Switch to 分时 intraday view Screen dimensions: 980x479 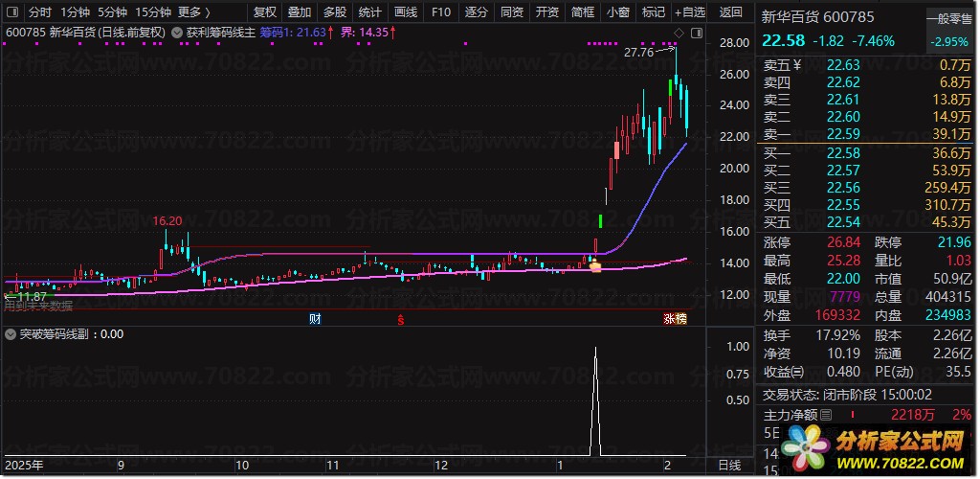point(39,11)
